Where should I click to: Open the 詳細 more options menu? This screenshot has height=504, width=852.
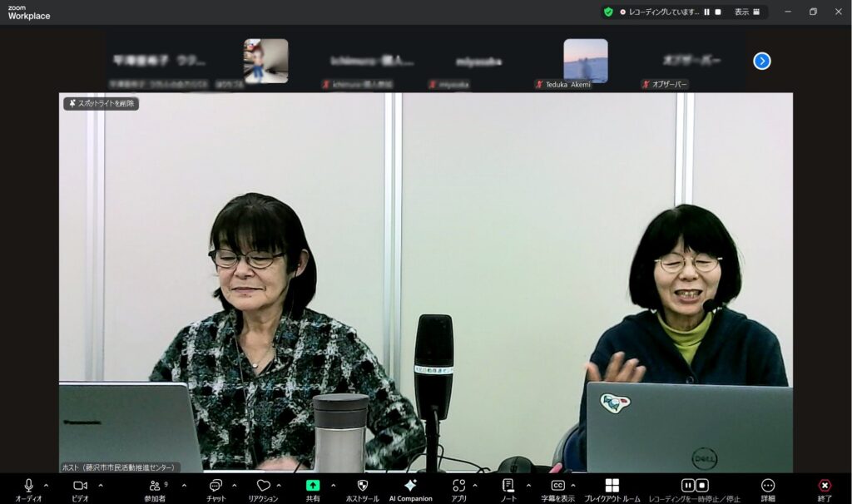(768, 486)
